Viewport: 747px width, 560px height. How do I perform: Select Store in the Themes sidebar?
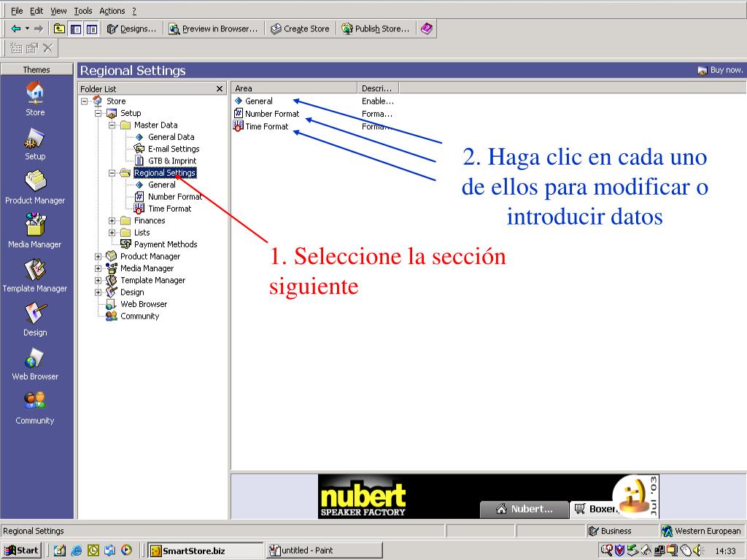click(x=35, y=98)
